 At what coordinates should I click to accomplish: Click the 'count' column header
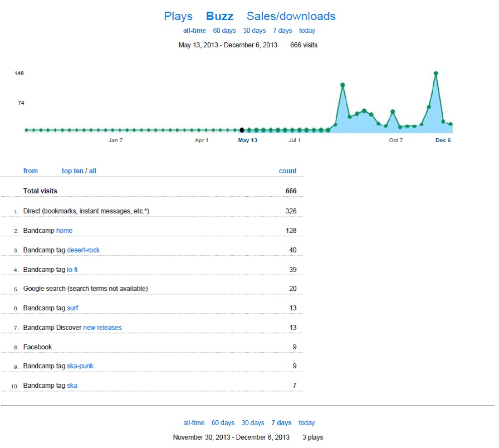point(287,171)
